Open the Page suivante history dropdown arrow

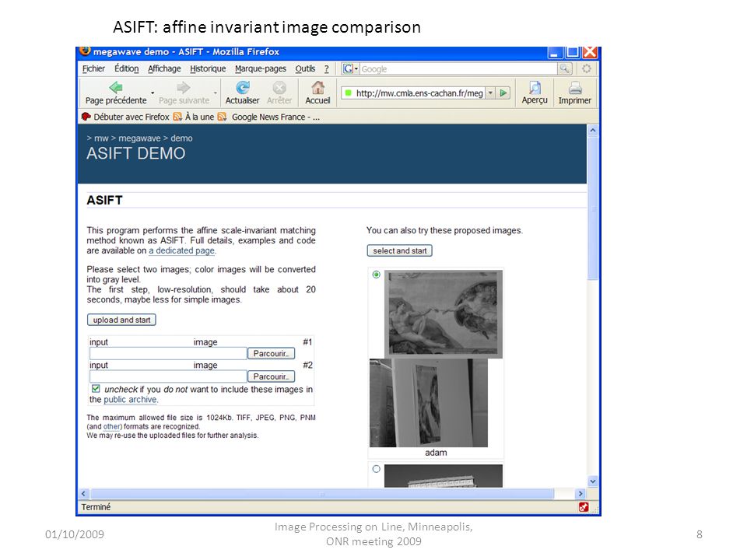pyautogui.click(x=216, y=93)
